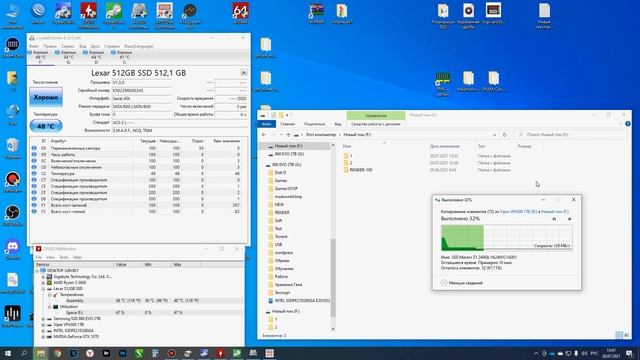This screenshot has width=640, height=360.
Task: Switch Explorer to details view icon
Action: tap(619, 335)
